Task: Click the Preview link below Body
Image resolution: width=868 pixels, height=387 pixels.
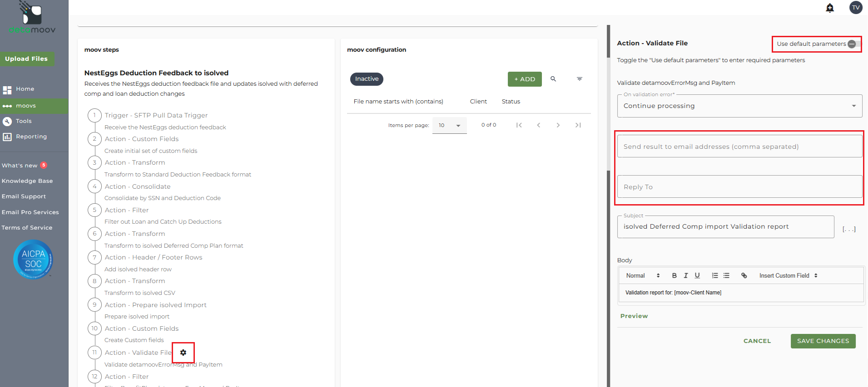Action: (x=634, y=316)
